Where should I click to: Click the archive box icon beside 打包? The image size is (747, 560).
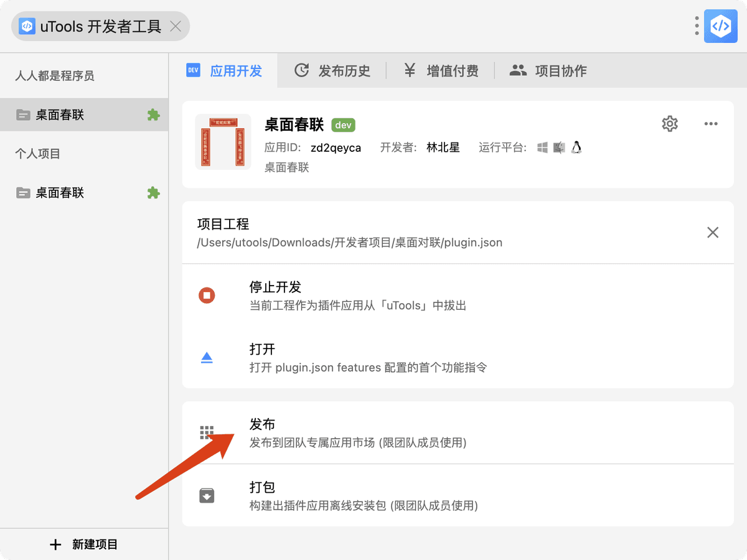point(207,495)
